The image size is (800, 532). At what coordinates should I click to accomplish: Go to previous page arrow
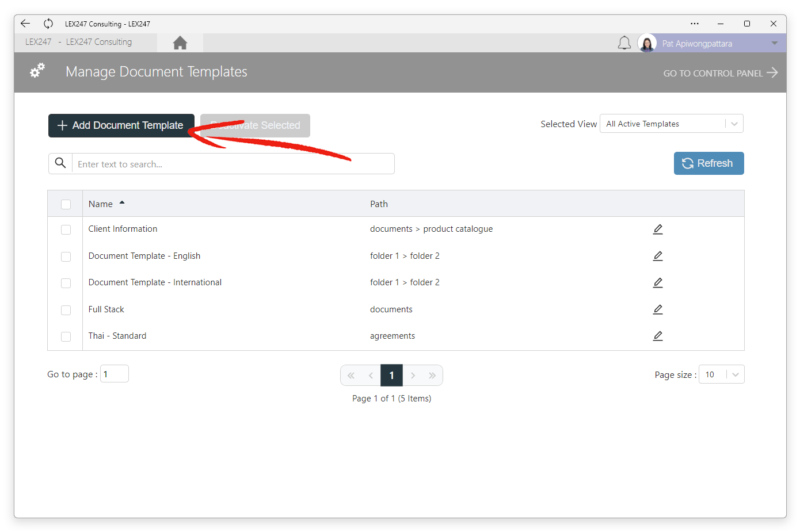pyautogui.click(x=371, y=376)
